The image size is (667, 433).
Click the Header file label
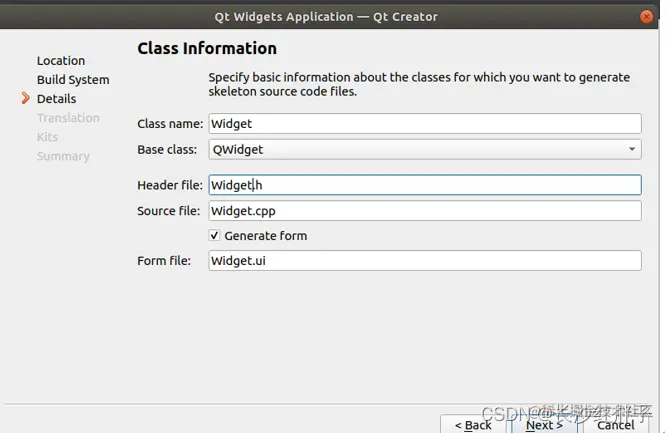pos(170,185)
